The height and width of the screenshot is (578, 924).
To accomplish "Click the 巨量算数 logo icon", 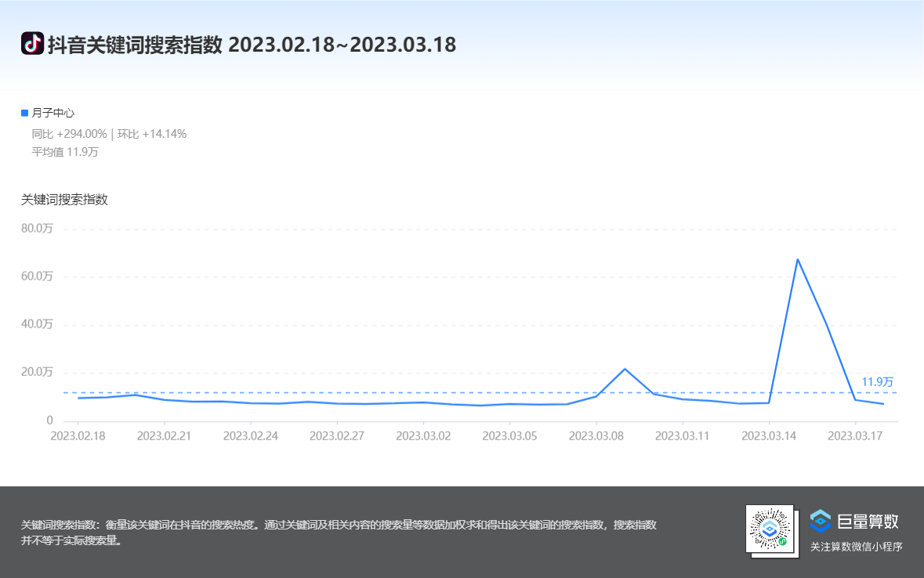I will (821, 521).
